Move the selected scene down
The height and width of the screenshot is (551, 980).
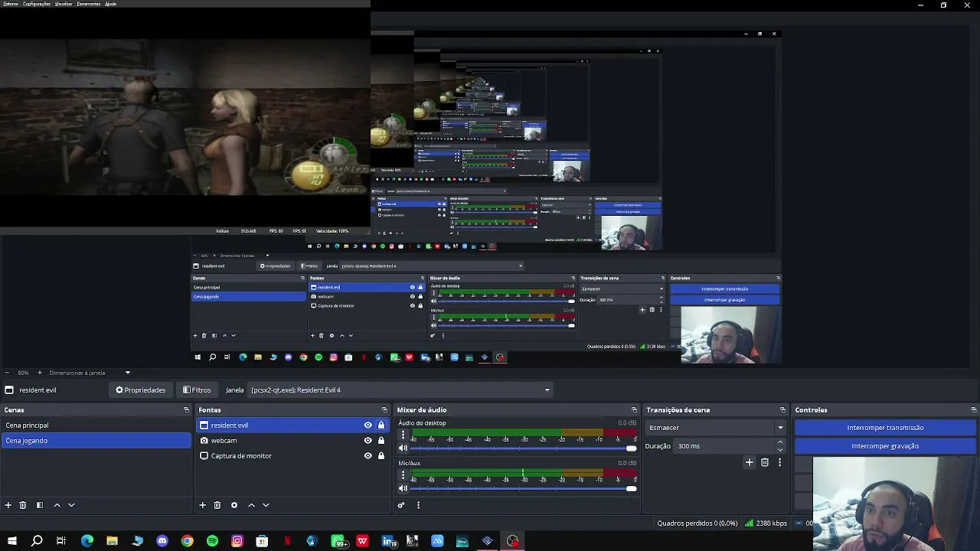point(71,505)
